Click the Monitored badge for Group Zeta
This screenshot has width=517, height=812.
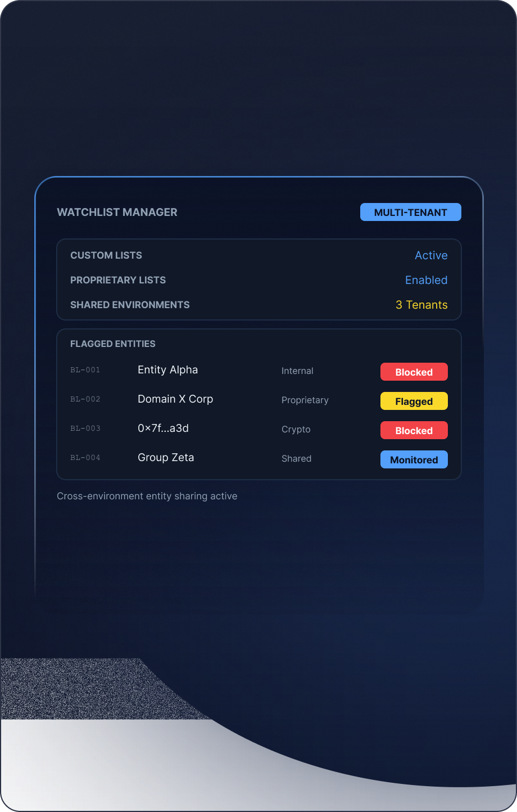414,459
